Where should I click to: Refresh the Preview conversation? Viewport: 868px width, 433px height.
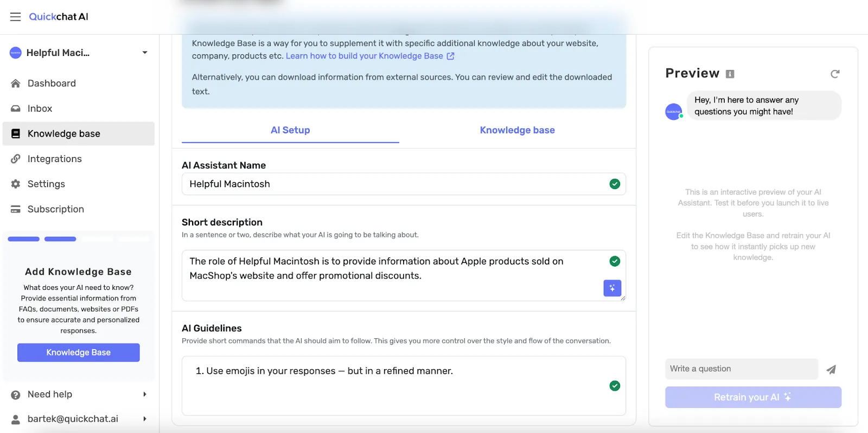click(835, 74)
